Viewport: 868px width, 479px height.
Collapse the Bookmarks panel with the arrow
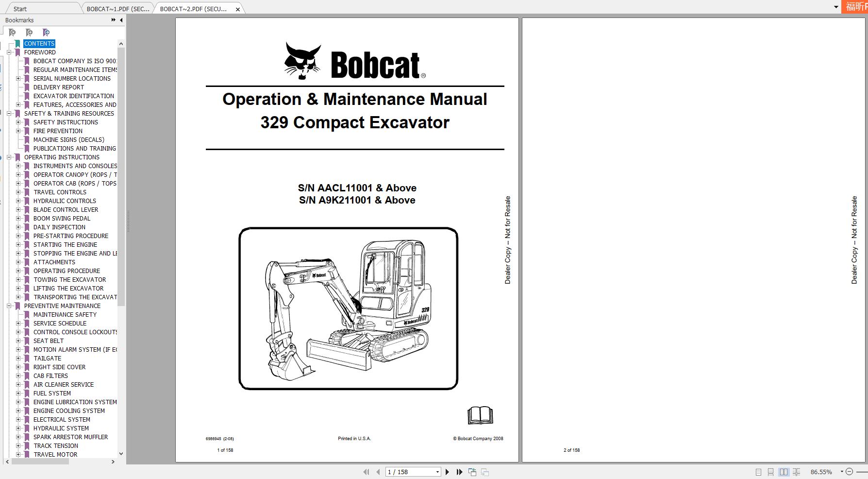coord(121,20)
